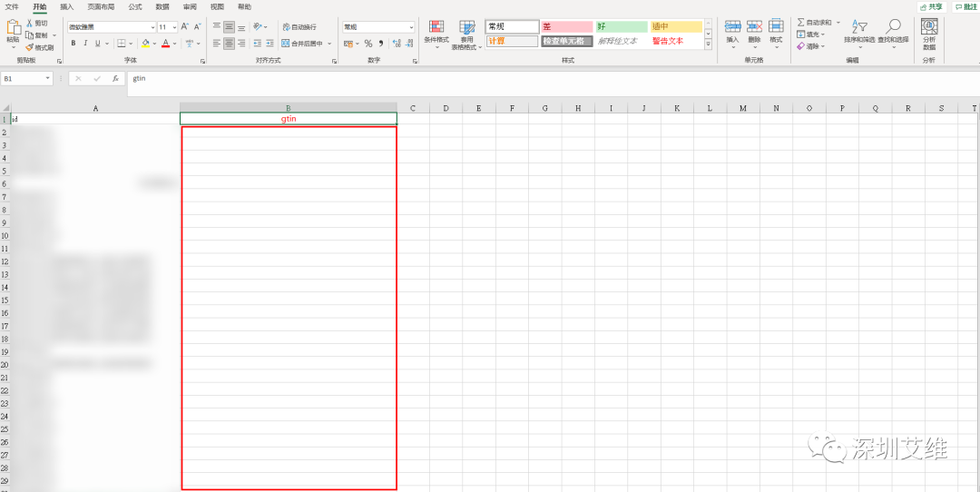
Task: Expand the Fill (填充) dropdown
Action: tap(822, 34)
